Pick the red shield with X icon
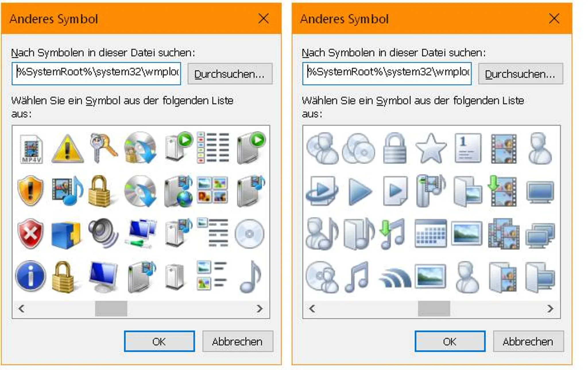The width and height of the screenshot is (588, 370). click(30, 233)
